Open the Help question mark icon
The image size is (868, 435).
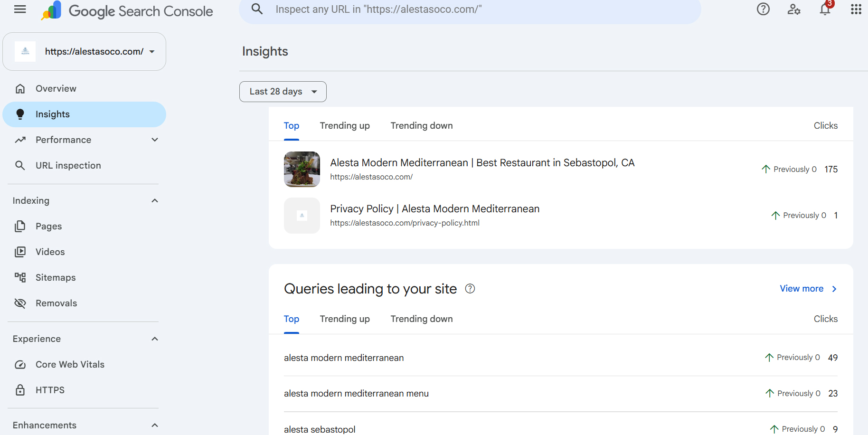(x=763, y=9)
